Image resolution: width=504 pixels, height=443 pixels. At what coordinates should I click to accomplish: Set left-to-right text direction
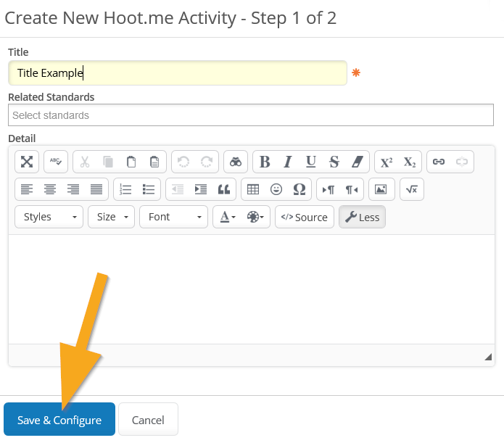tap(329, 189)
